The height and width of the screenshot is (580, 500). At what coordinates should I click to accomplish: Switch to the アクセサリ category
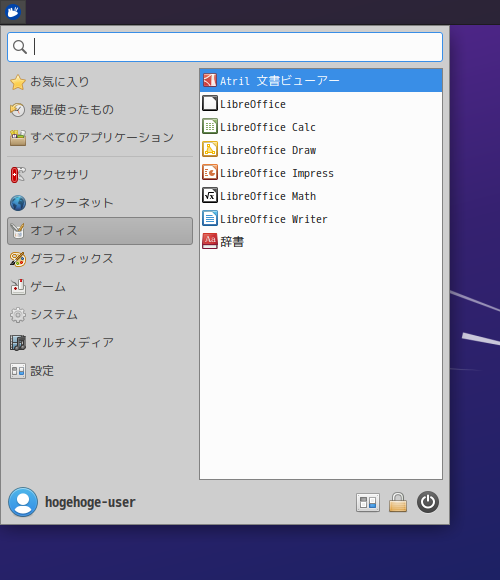click(100, 175)
